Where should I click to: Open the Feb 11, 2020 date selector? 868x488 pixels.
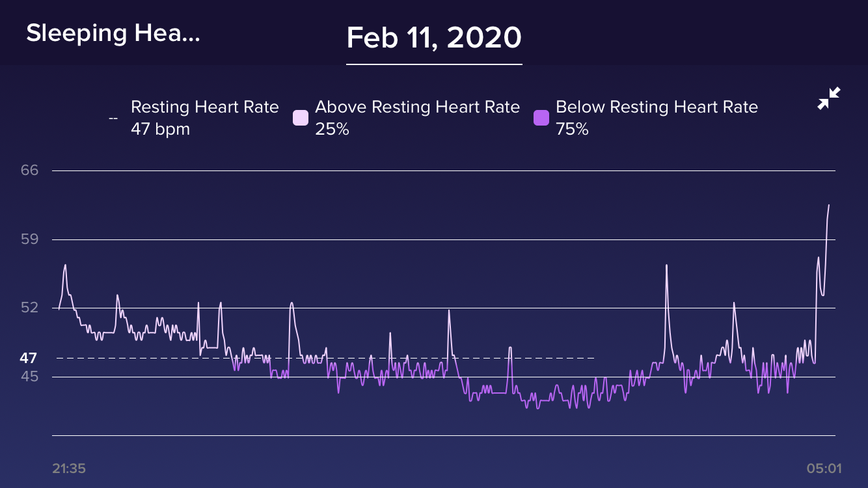434,38
